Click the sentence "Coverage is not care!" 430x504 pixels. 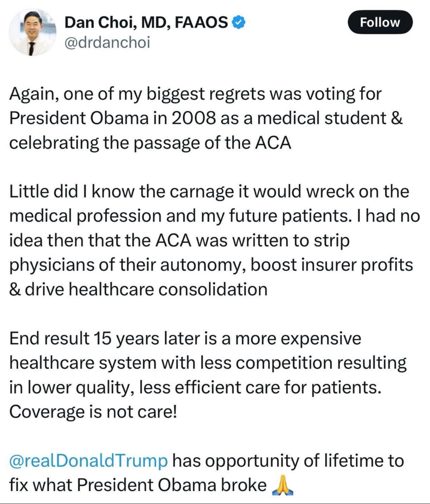(92, 412)
